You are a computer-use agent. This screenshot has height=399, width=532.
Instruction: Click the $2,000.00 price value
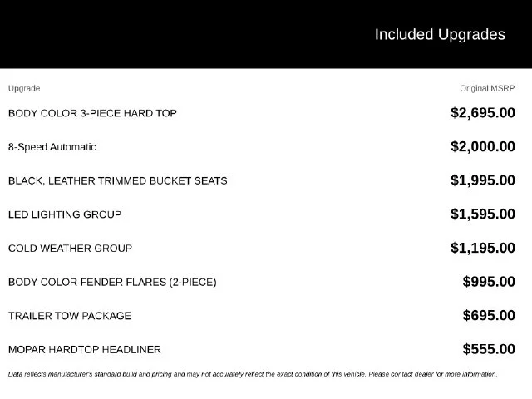tap(483, 146)
